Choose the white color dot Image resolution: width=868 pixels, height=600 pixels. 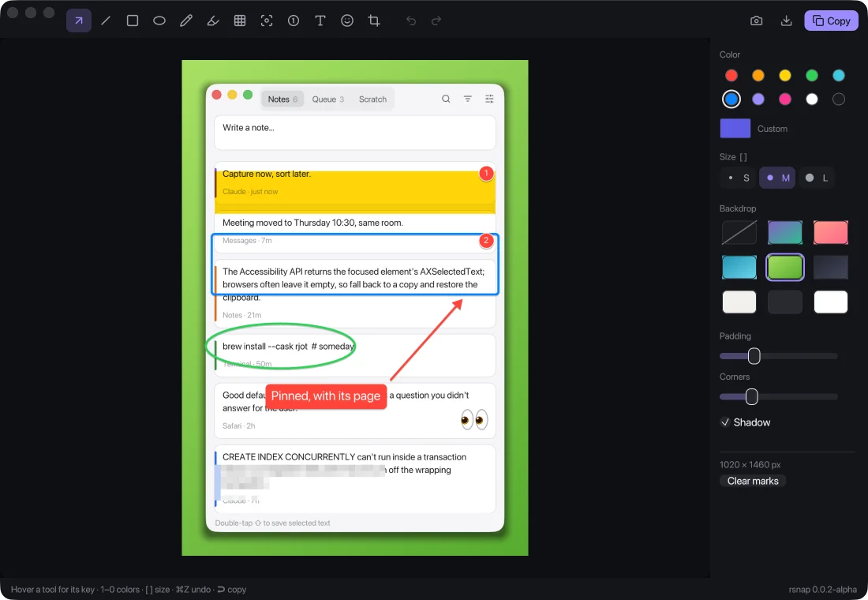(x=811, y=99)
